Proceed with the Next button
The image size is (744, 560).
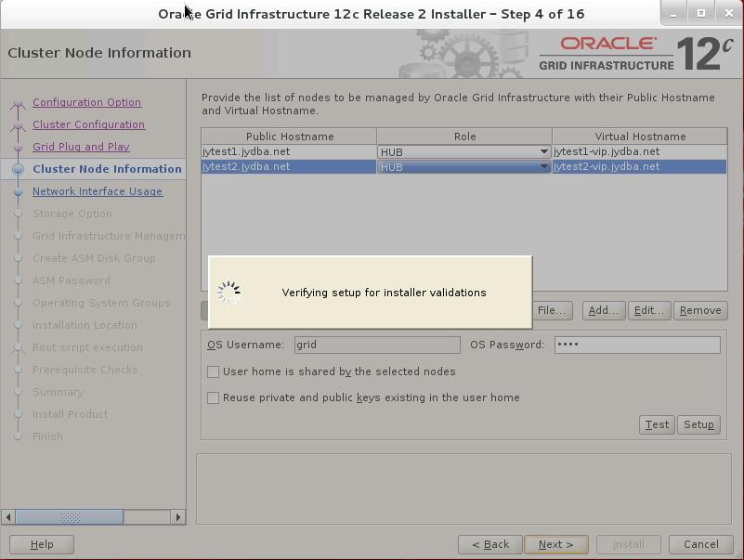click(x=556, y=544)
